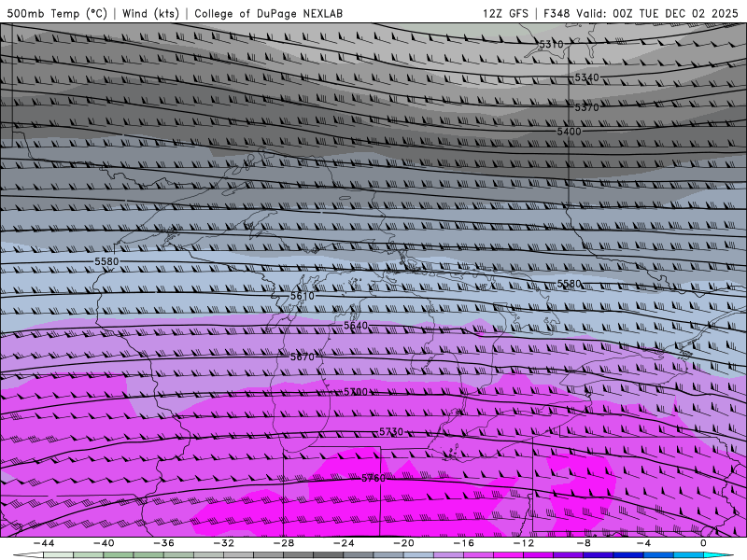Viewport: 747px width, 560px height.
Task: Select the -32 colorbar tick label
Action: pos(224,543)
